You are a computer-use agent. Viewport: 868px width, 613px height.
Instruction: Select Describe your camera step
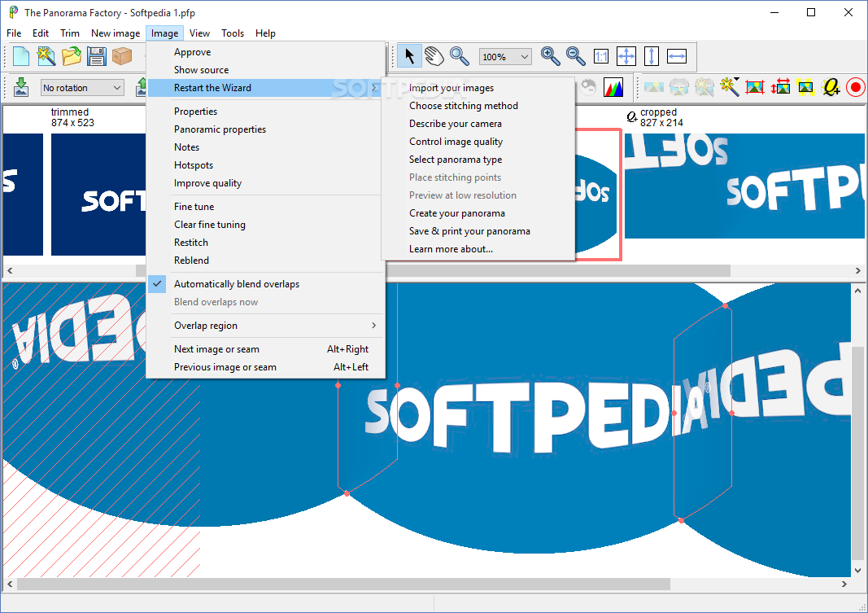pos(478,124)
